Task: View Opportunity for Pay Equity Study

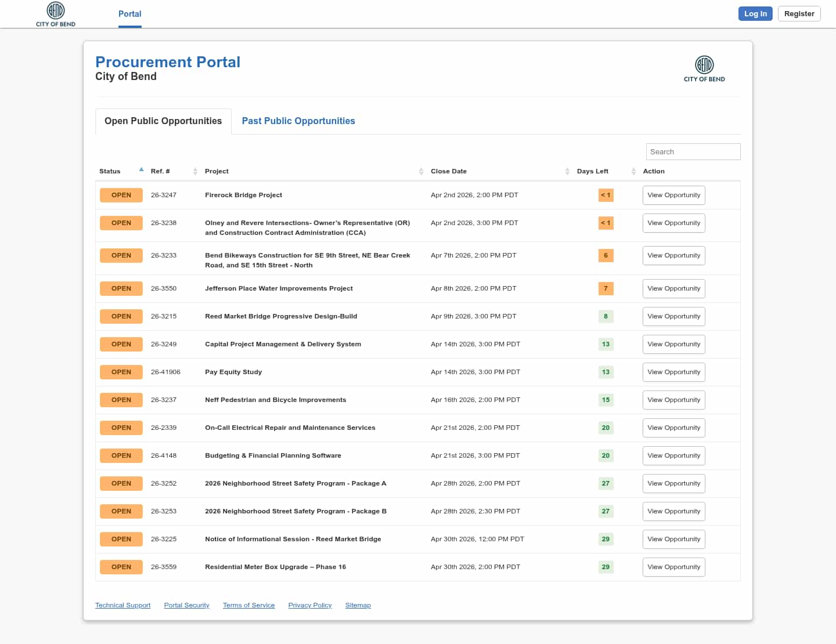Action: 673,372
